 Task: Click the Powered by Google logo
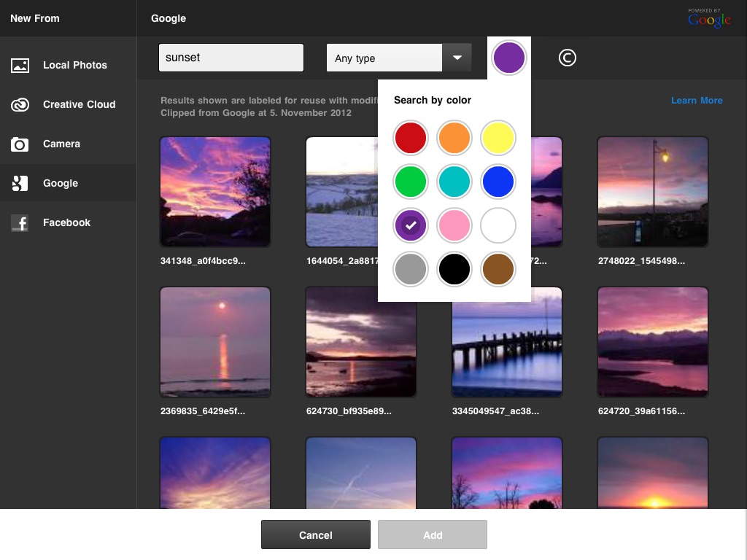pos(709,18)
